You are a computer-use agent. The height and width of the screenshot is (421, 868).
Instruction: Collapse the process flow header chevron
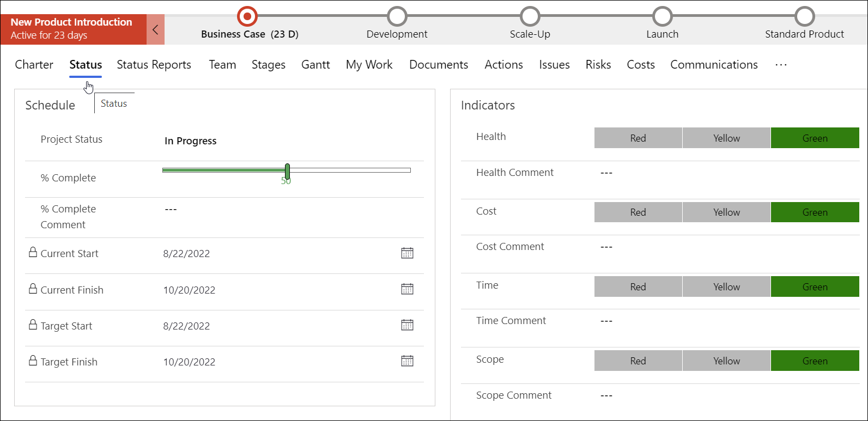(x=155, y=29)
